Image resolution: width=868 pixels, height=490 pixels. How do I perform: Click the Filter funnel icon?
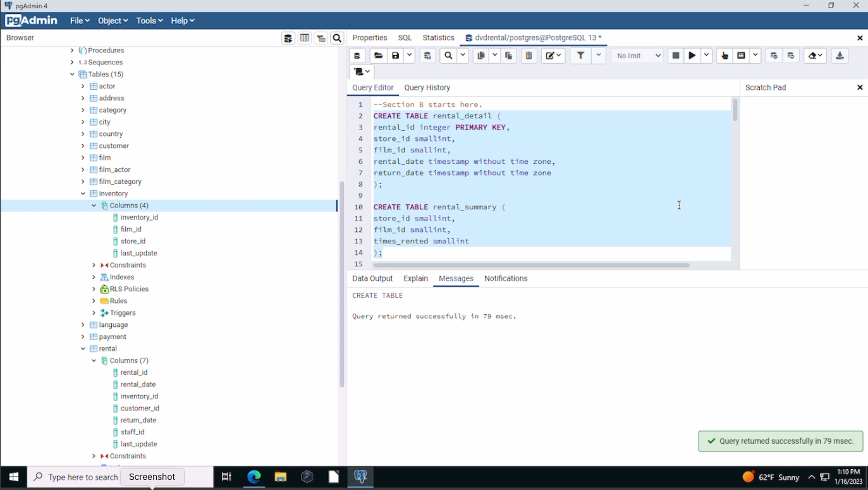(x=580, y=56)
